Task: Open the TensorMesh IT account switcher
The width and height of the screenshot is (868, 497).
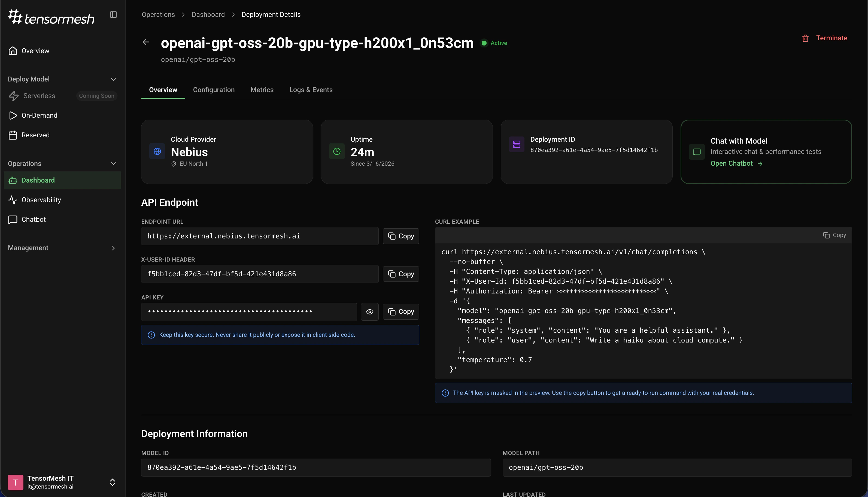Action: 112,482
